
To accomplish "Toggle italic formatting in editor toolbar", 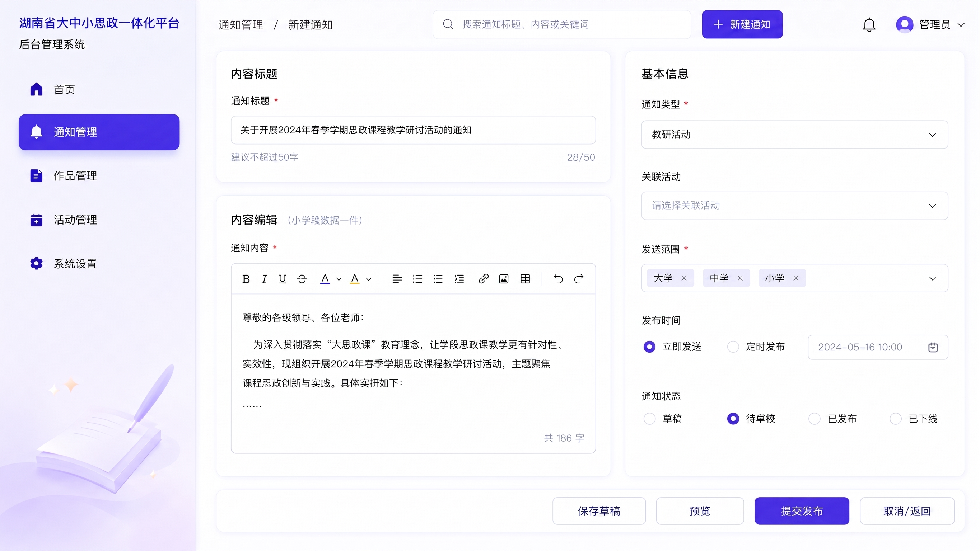I will point(264,279).
